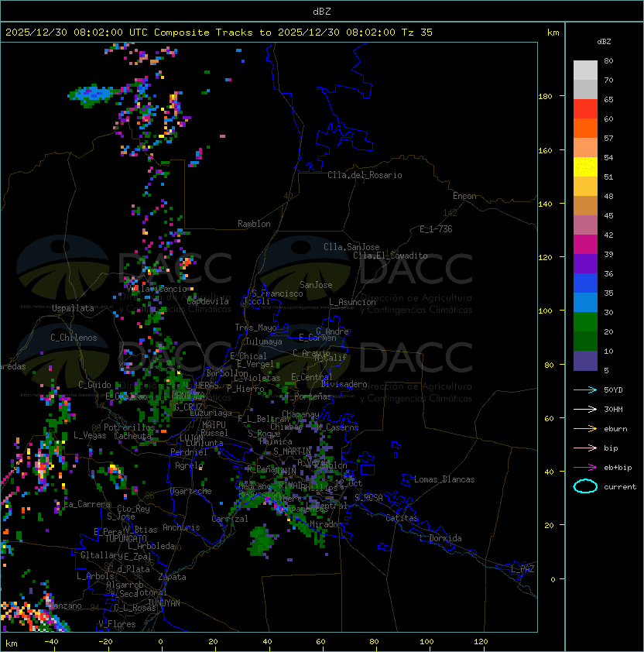Click the dBZ title in top bar
The height and width of the screenshot is (652, 644).
pos(322,11)
